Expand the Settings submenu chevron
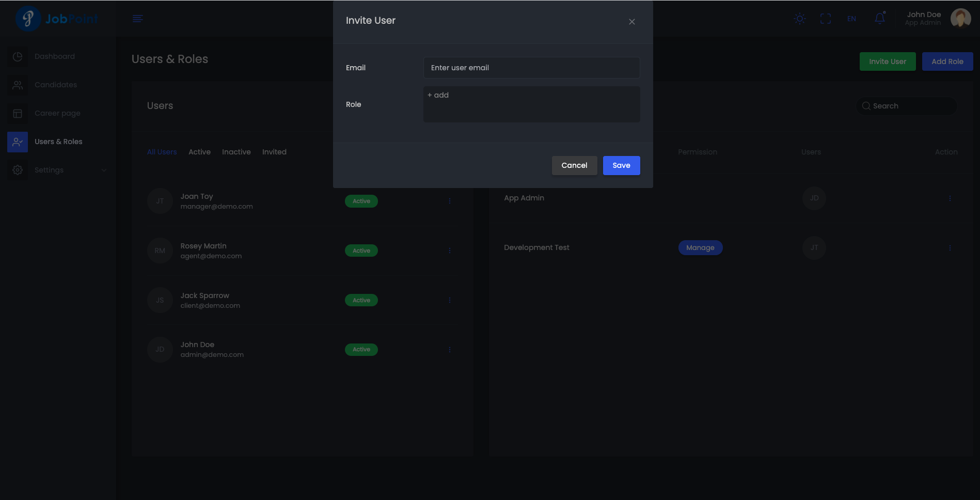980x500 pixels. pyautogui.click(x=104, y=170)
